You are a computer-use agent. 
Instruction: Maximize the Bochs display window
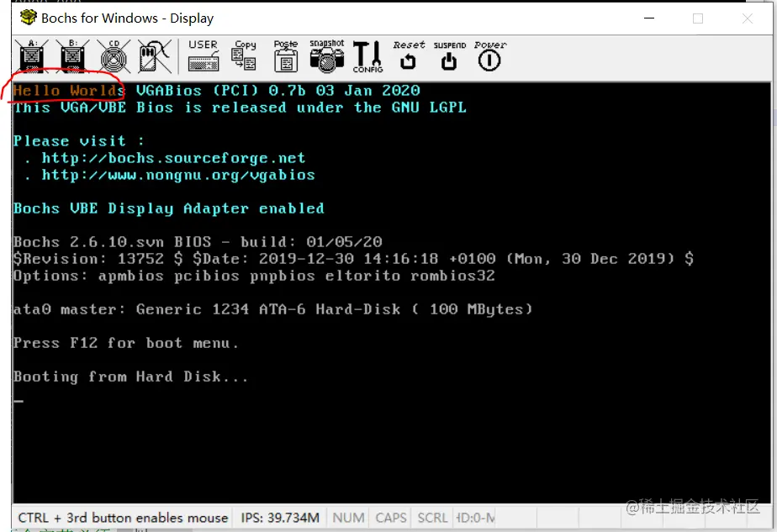click(698, 18)
